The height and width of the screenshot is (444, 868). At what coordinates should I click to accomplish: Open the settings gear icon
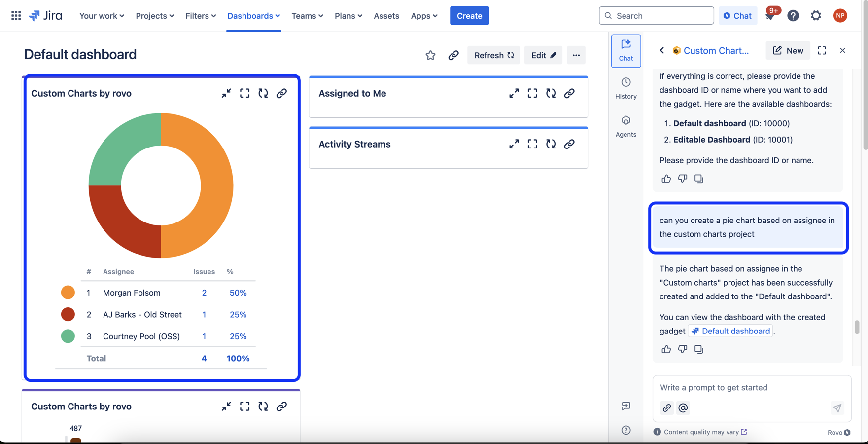[816, 16]
